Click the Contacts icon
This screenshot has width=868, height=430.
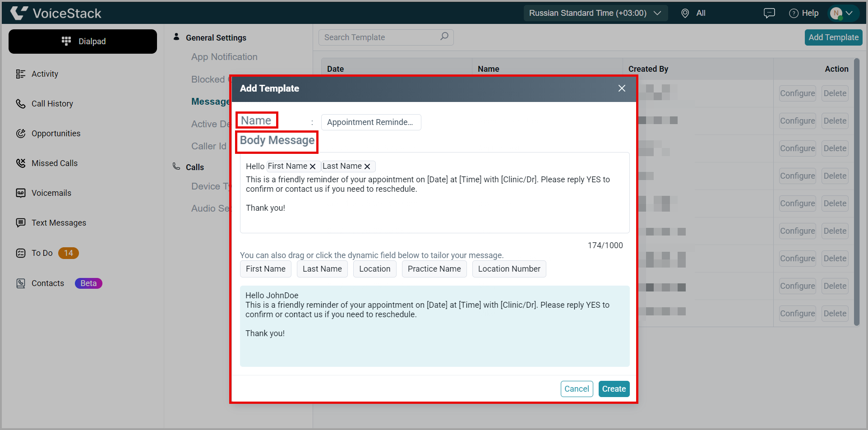click(21, 283)
